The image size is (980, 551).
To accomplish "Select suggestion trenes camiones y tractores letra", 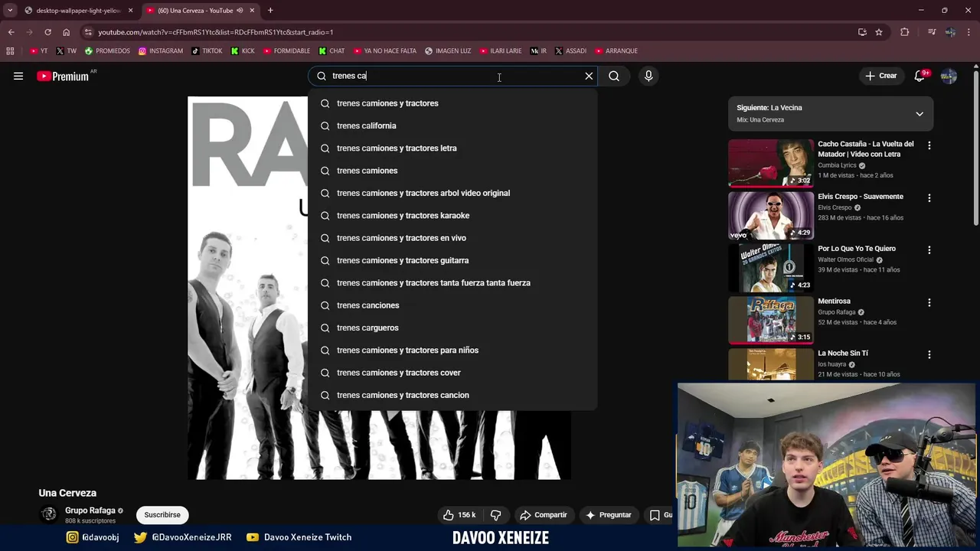I will (x=452, y=148).
